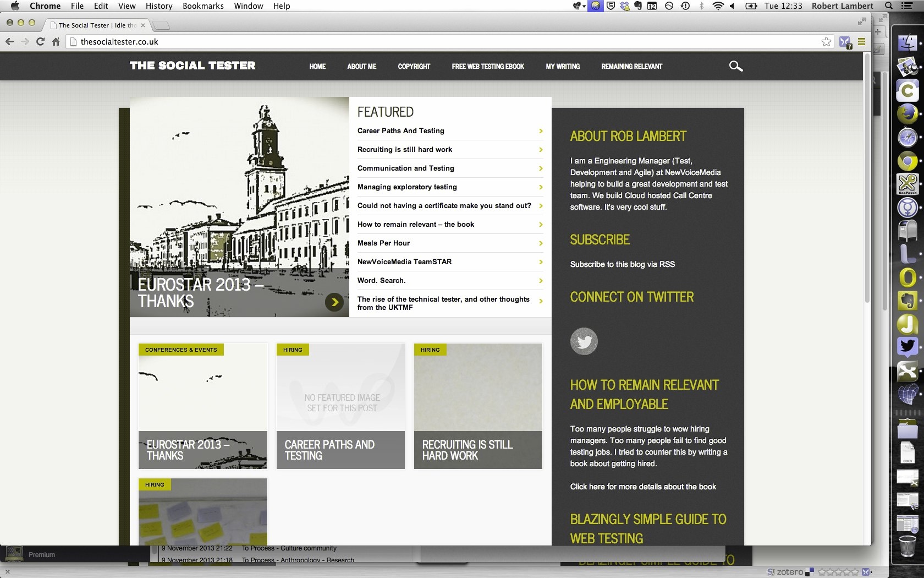Open a new tab with the tab-strip button
This screenshot has height=578, width=924.
coord(161,25)
